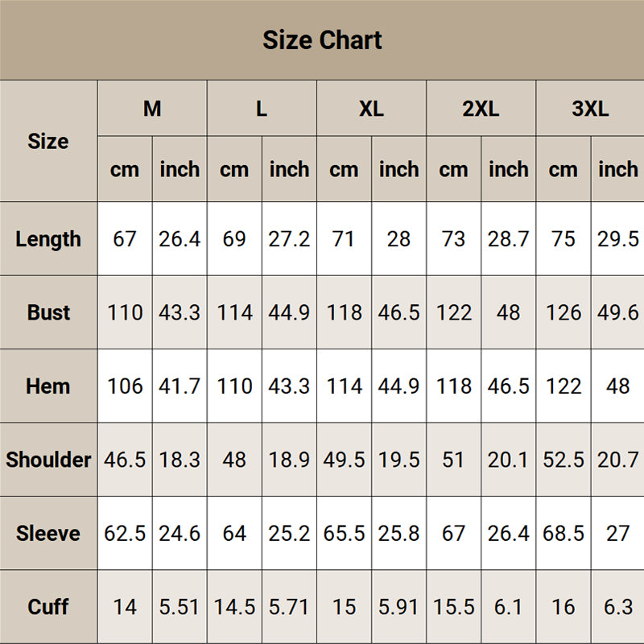Select the 3XL size column header
This screenshot has width=644, height=644.
coord(590,109)
